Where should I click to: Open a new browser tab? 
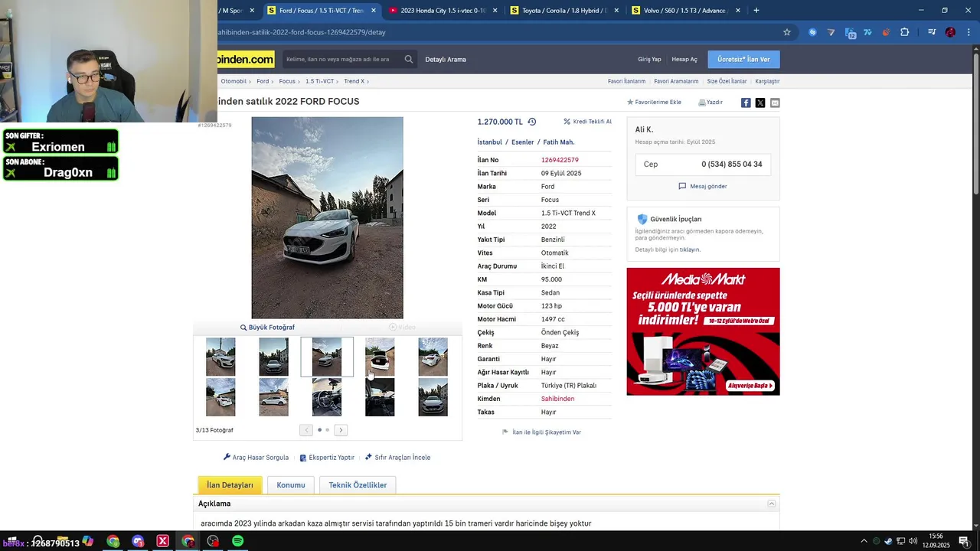(756, 11)
